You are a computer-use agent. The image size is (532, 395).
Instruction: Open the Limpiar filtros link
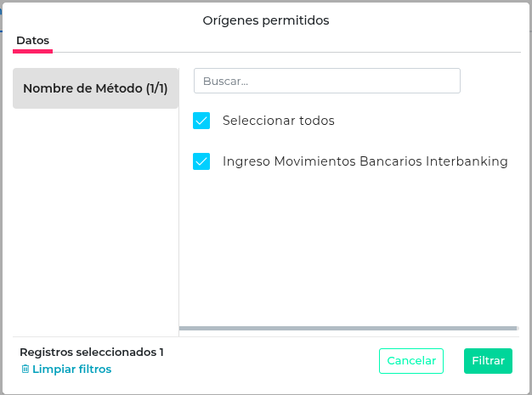(71, 370)
